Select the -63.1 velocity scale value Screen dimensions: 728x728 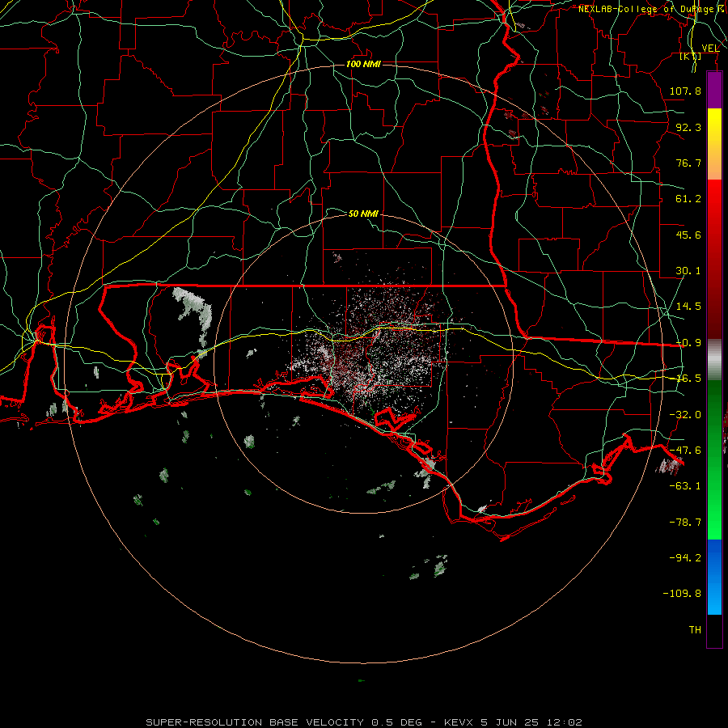pos(685,486)
